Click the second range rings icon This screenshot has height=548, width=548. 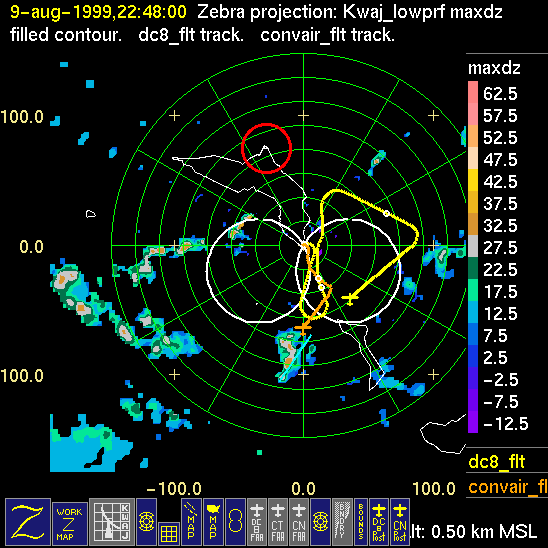(320, 522)
